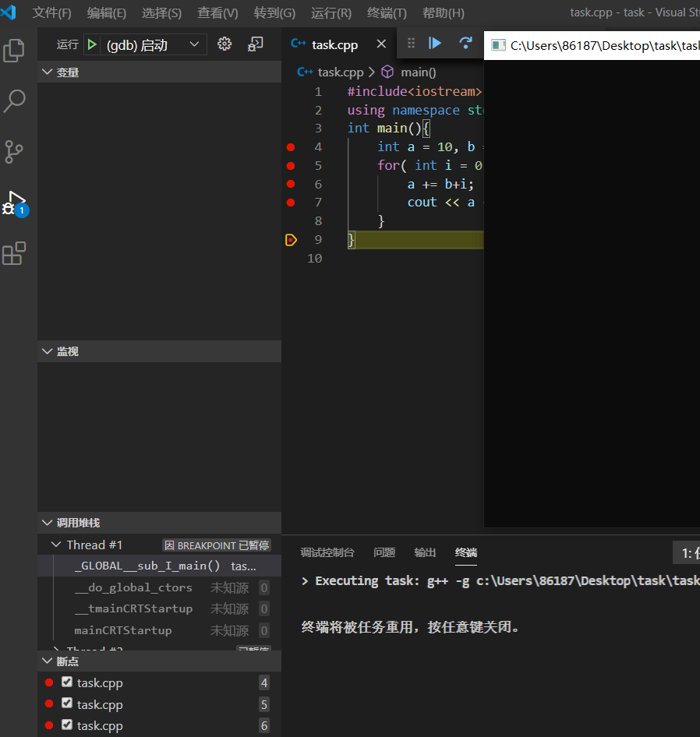Select the __do_global_ctors stack frame
This screenshot has height=737, width=700.
click(160, 587)
